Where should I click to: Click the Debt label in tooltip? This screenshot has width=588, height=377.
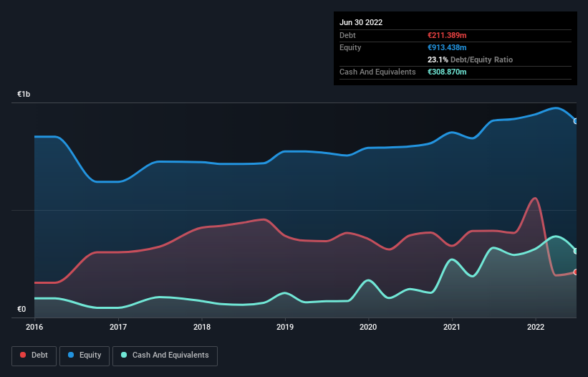pos(347,35)
